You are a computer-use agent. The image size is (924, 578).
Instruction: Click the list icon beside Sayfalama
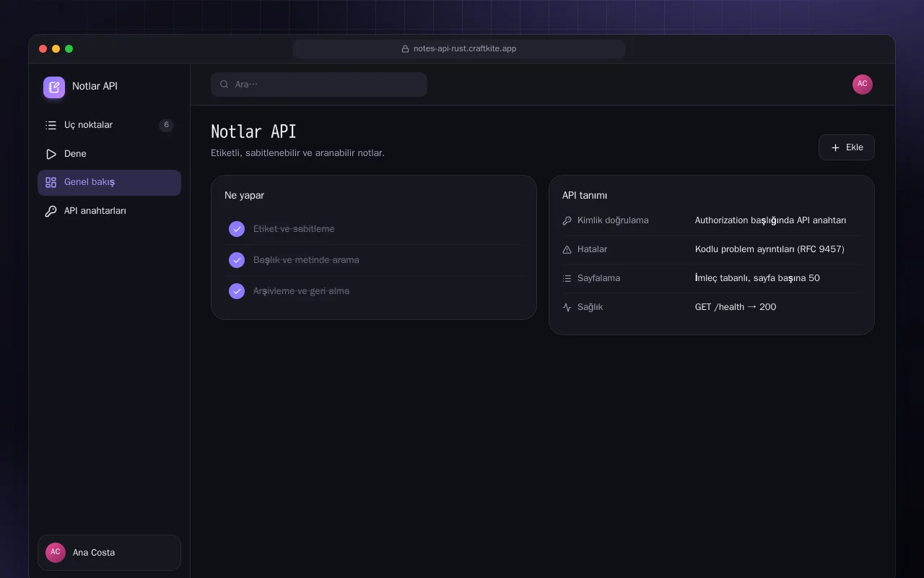click(567, 278)
